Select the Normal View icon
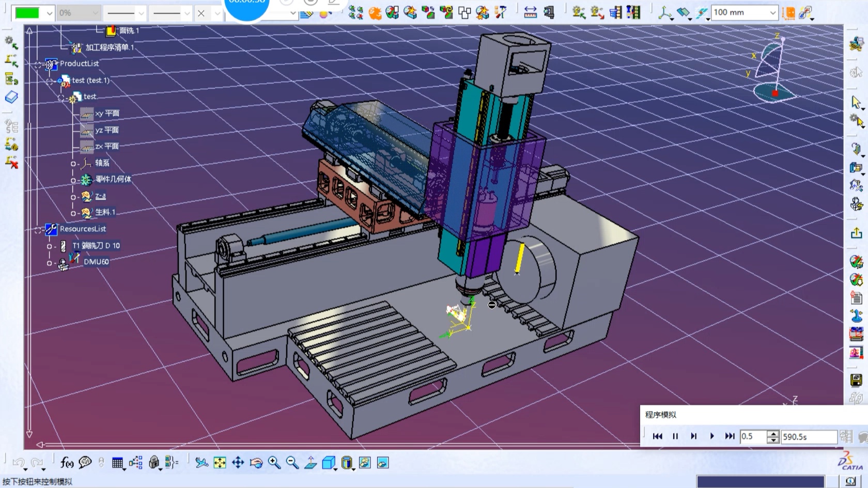Viewport: 868px width, 488px height. (x=311, y=463)
